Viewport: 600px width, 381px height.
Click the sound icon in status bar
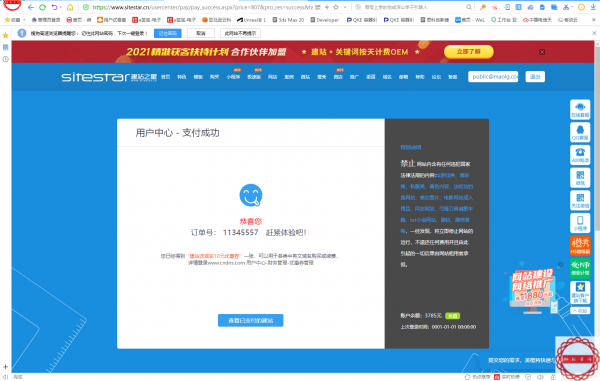click(540, 377)
